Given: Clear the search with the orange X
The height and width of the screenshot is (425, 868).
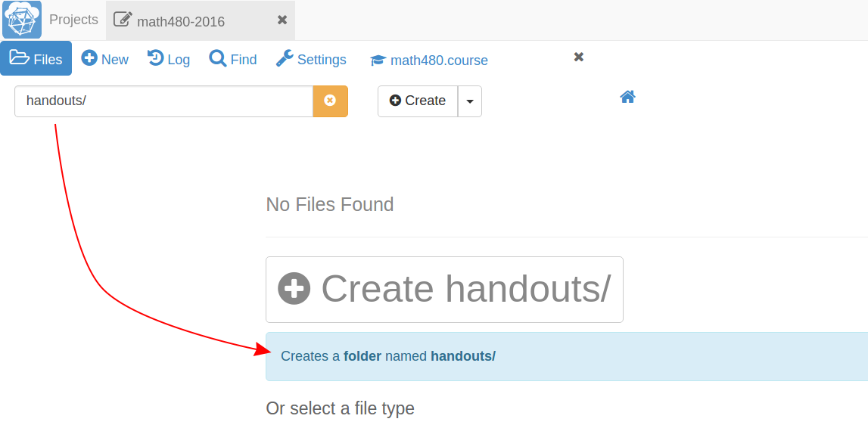Looking at the screenshot, I should pyautogui.click(x=330, y=101).
